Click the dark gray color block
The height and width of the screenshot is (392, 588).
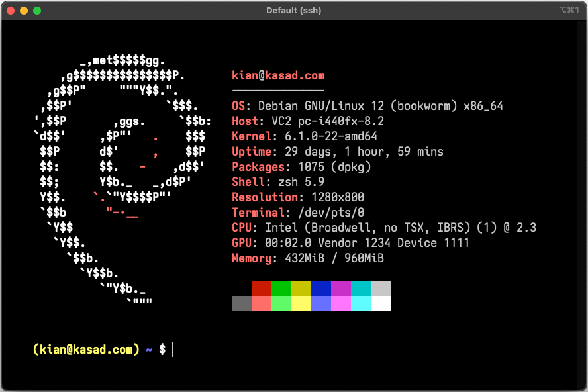(242, 303)
